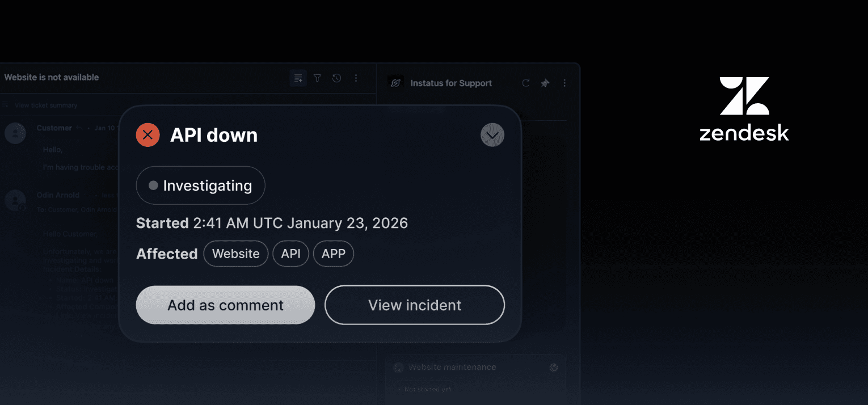Click the Odin Arnold avatar
The width and height of the screenshot is (868, 405).
point(15,200)
